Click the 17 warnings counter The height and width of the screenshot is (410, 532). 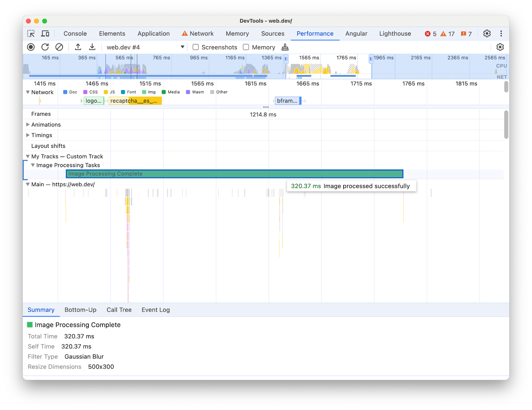click(447, 34)
